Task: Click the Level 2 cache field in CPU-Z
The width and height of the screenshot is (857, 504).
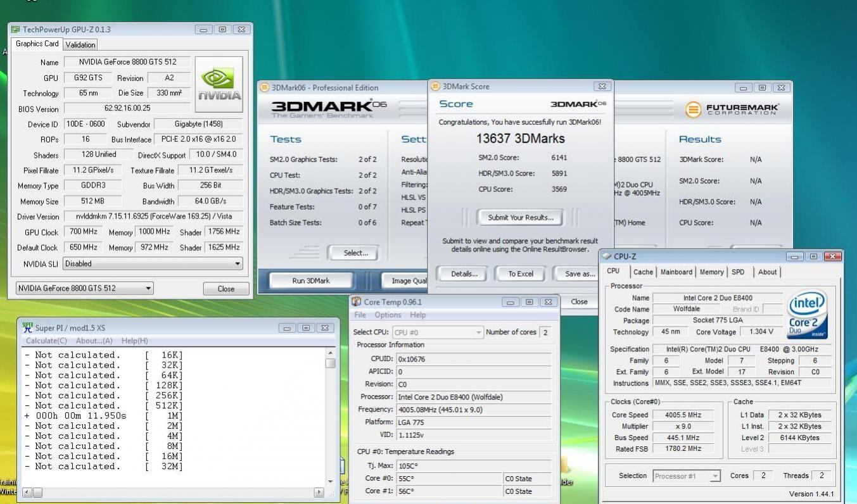Action: tap(799, 438)
